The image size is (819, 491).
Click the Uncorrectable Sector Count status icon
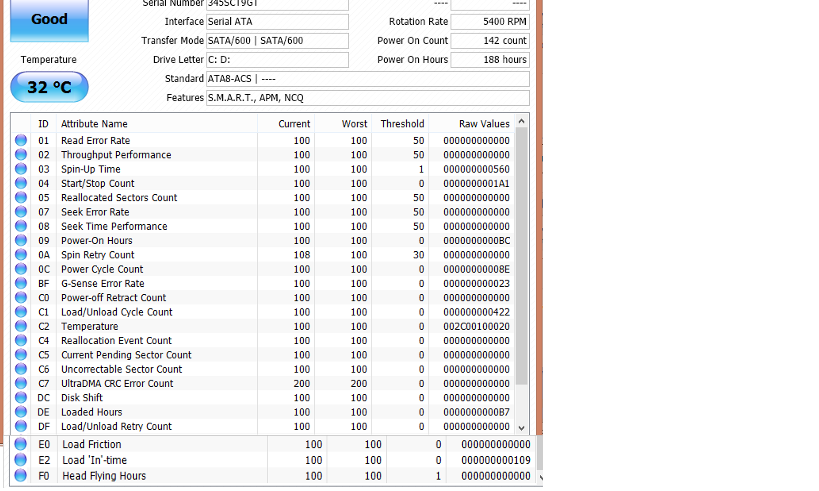coord(21,369)
